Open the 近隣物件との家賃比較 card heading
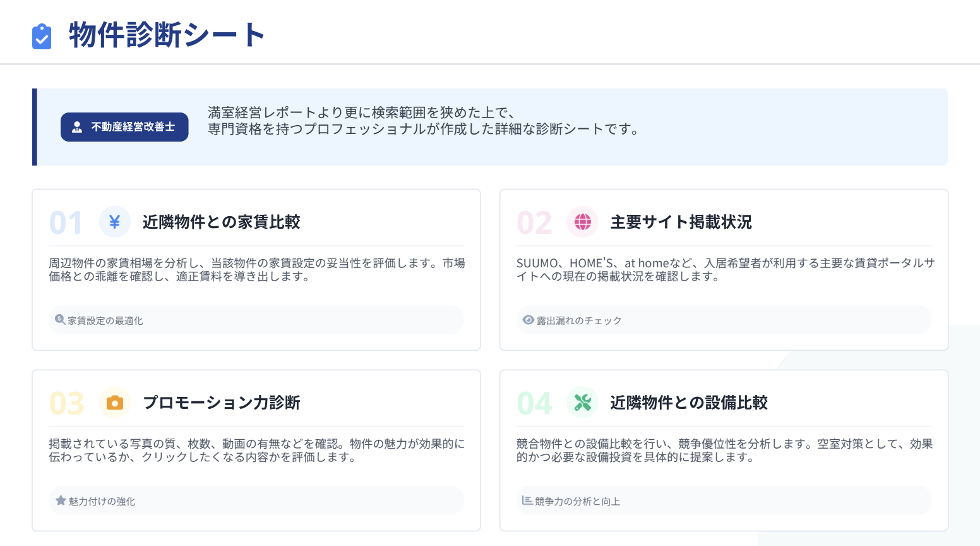Image resolution: width=980 pixels, height=546 pixels. 221,222
